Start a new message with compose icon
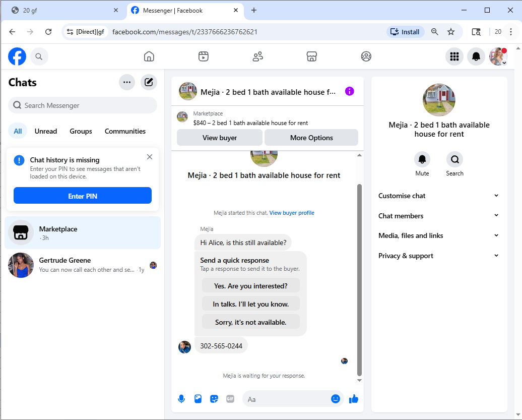The image size is (522, 420). tap(149, 82)
